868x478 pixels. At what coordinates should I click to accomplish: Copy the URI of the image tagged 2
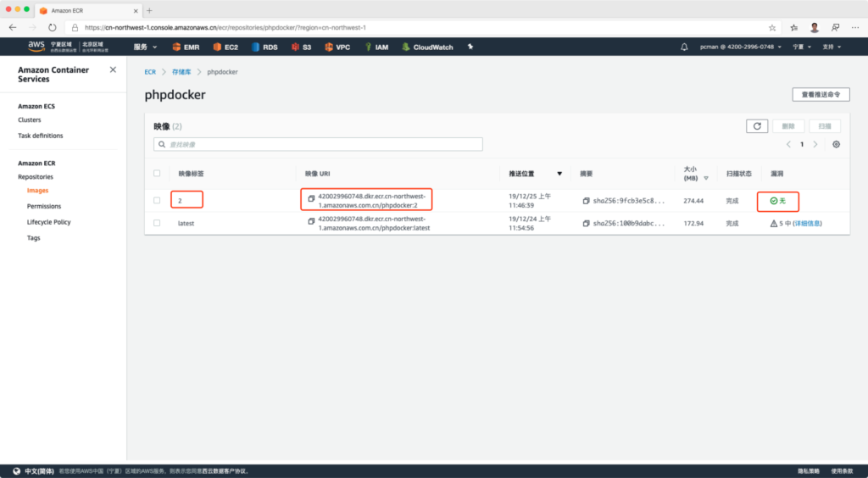tap(311, 199)
